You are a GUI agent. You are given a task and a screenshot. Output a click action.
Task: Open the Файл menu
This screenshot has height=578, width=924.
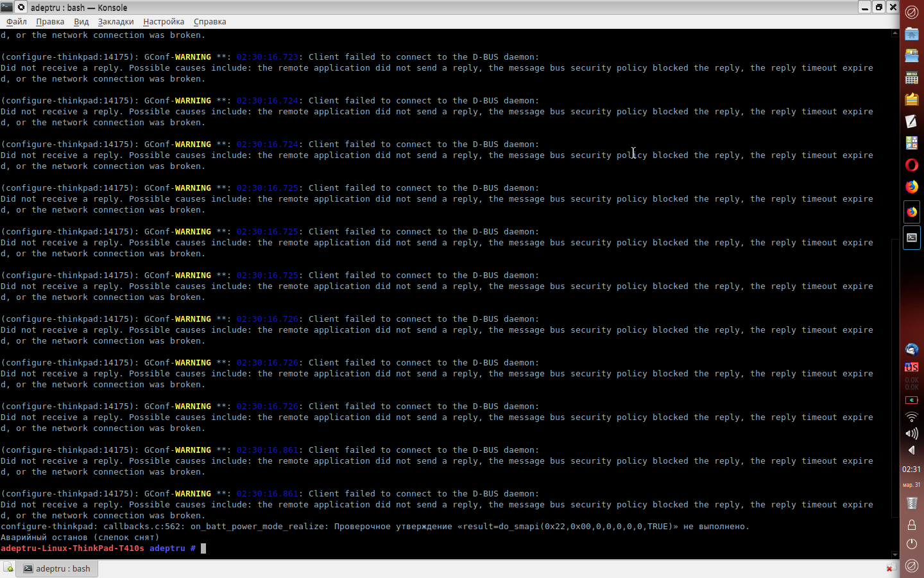click(17, 21)
